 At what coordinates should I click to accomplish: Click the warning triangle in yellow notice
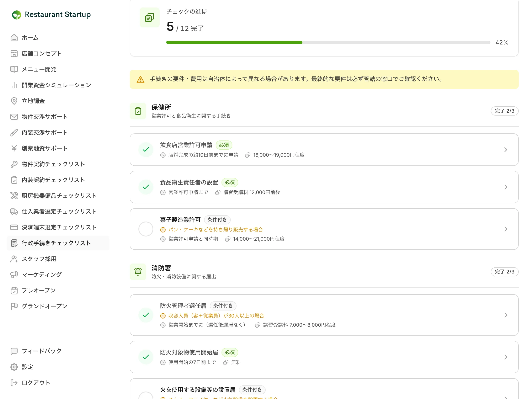(x=140, y=79)
